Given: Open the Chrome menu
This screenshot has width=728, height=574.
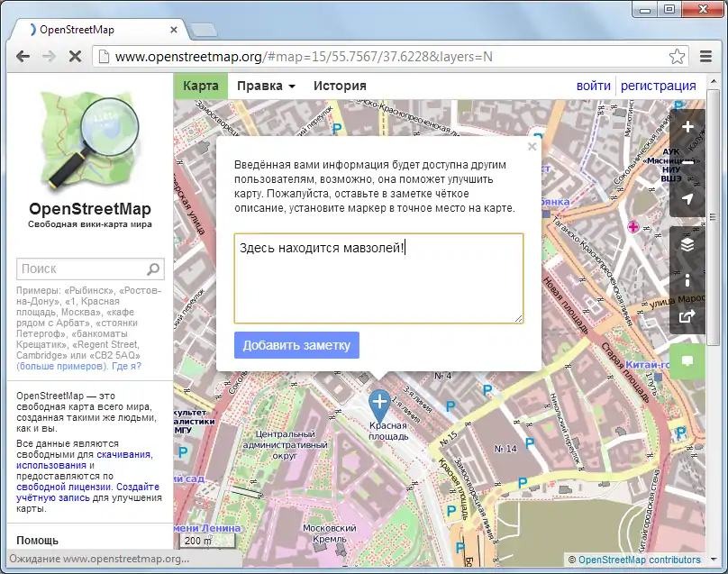Looking at the screenshot, I should 706,56.
